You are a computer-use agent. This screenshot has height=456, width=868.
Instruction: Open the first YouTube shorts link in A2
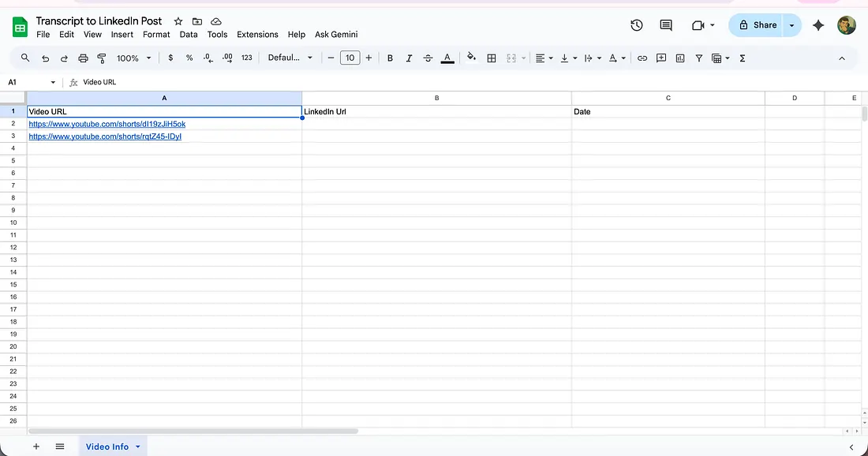click(x=107, y=124)
